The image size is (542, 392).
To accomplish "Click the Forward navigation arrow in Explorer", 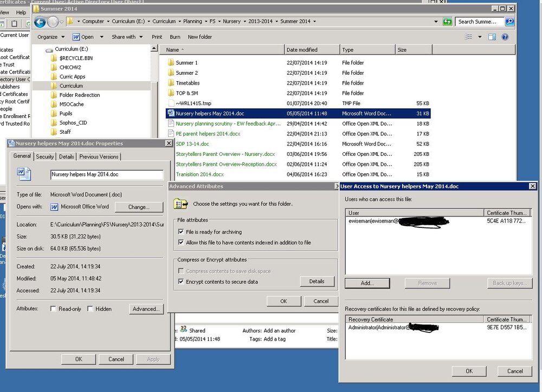I will [x=53, y=22].
